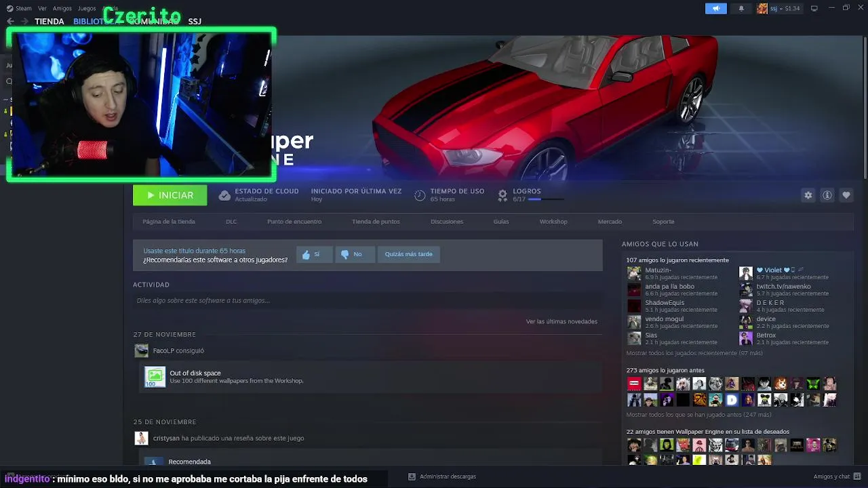Click the red avatar first in played-before friends
868x488 pixels.
[634, 384]
